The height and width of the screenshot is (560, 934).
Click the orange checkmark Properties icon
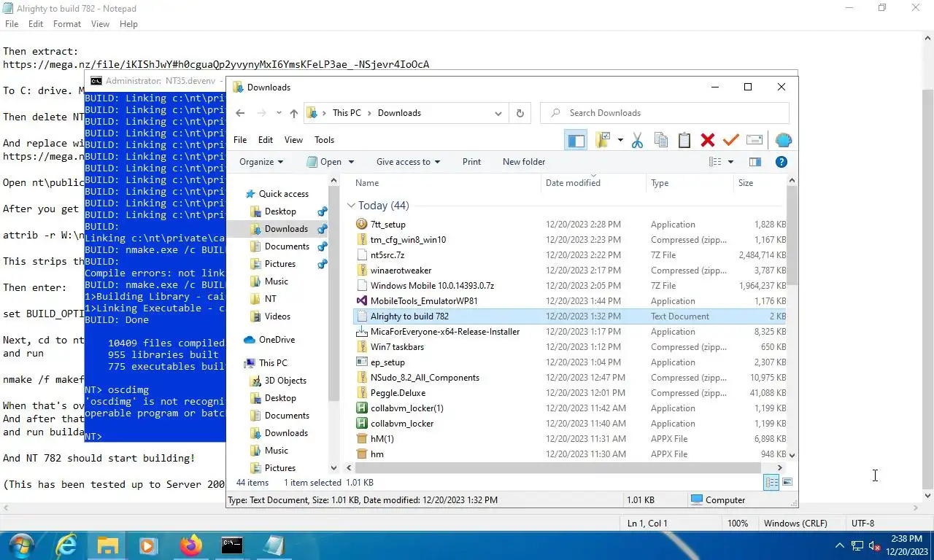730,141
